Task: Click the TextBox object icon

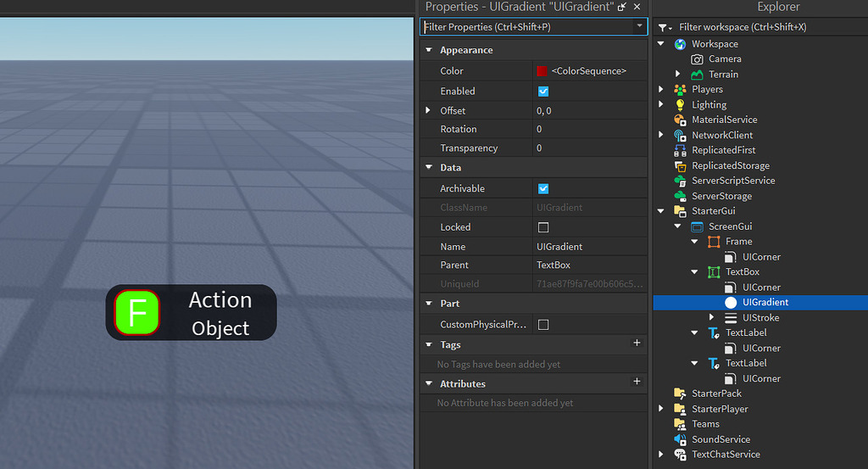Action: tap(714, 272)
